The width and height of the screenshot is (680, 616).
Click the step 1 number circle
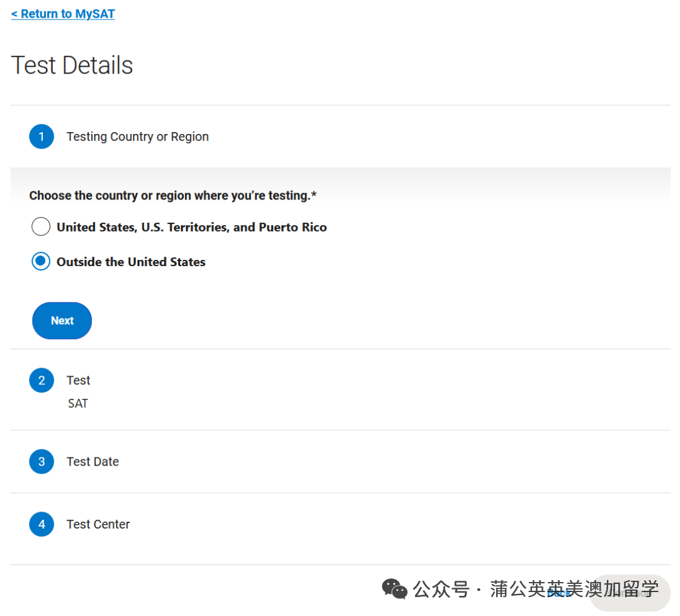(x=42, y=137)
